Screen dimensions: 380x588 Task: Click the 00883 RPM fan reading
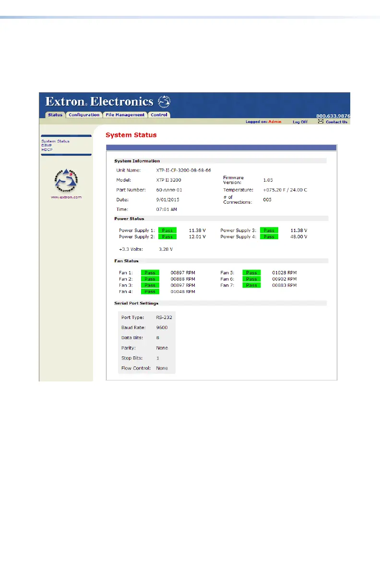click(x=285, y=285)
